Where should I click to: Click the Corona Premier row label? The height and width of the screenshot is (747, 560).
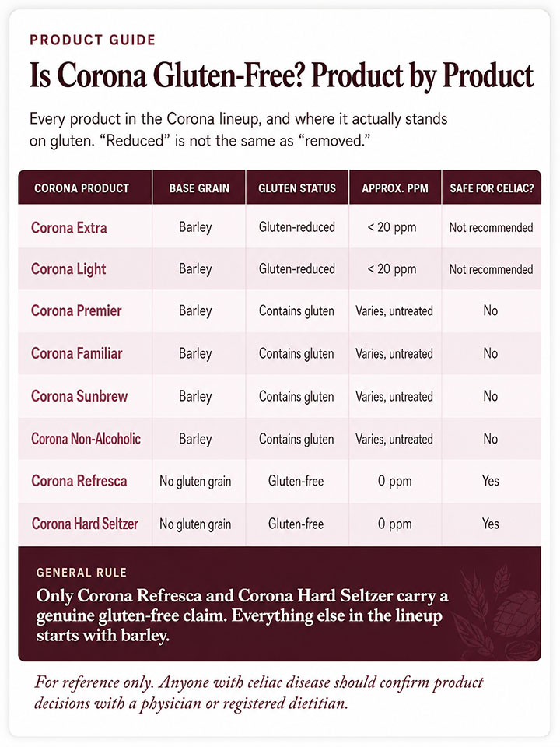[76, 310]
